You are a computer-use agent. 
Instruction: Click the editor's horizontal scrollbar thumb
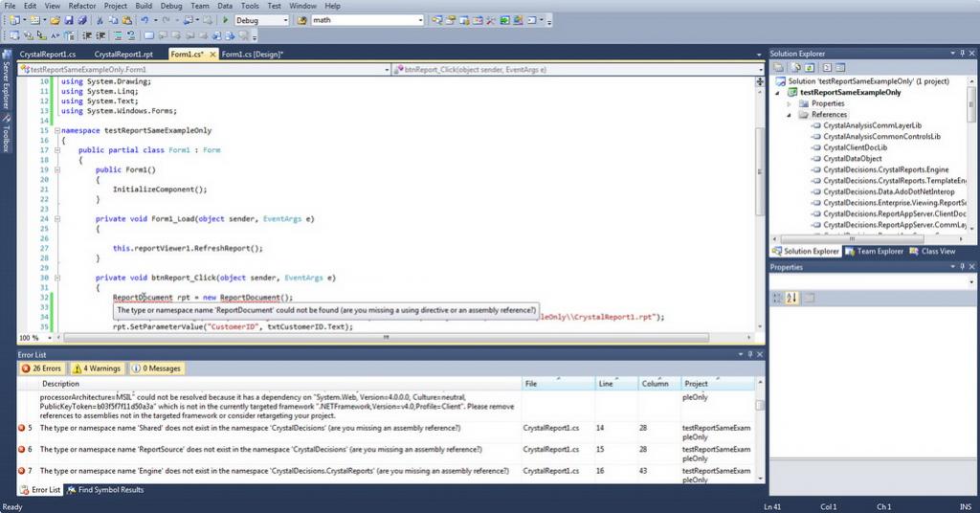point(387,338)
